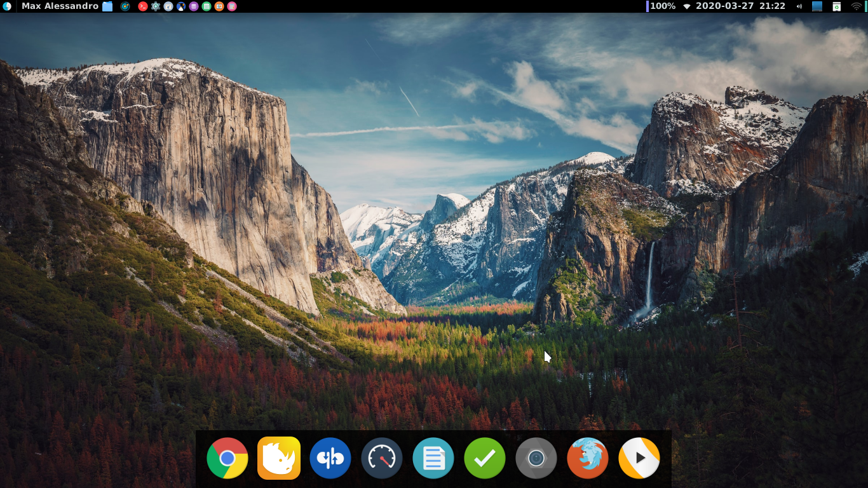Viewport: 868px width, 488px height.
Task: Open green spreadsheet icon in top panel
Action: 207,6
